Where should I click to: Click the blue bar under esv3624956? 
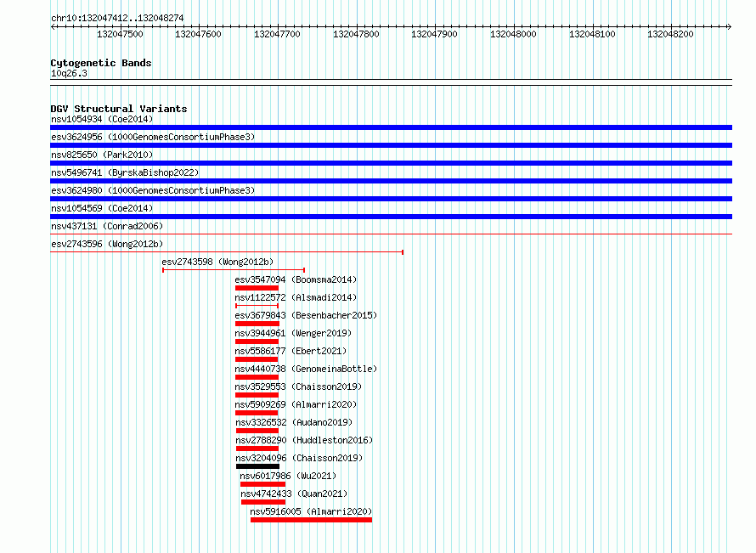(x=391, y=145)
